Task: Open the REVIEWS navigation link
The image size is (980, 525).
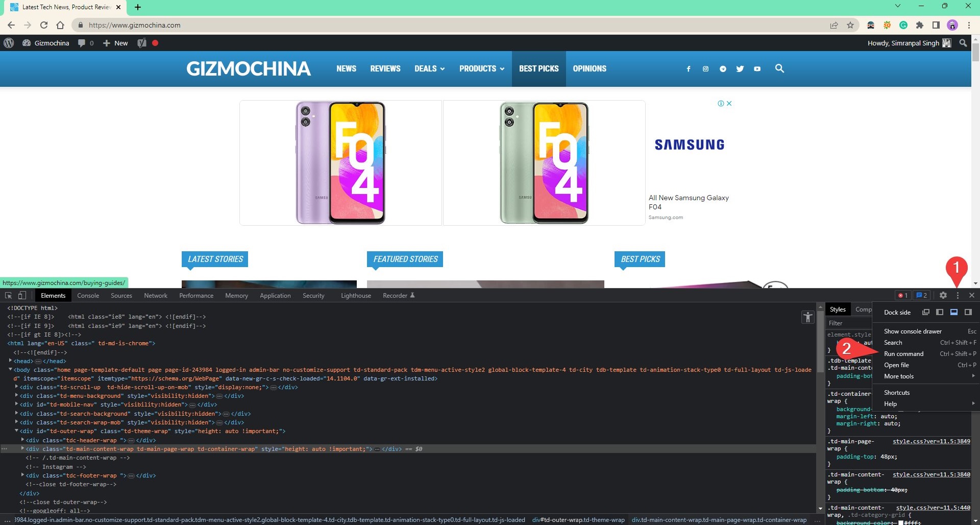Action: click(385, 68)
